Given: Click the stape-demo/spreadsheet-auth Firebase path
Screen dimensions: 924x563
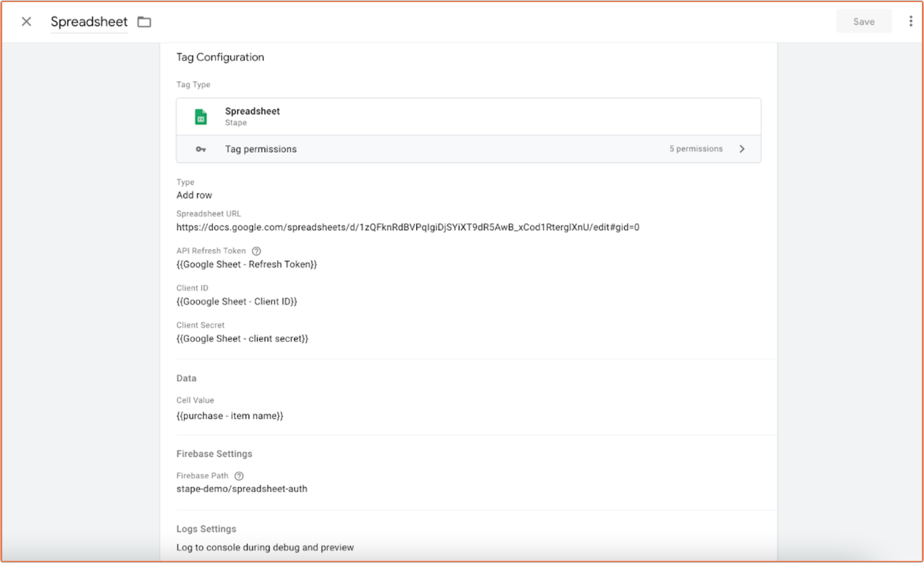Looking at the screenshot, I should [x=242, y=489].
